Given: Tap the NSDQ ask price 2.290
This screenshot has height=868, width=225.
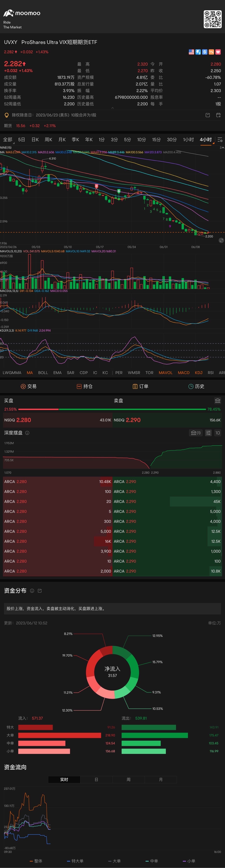Looking at the screenshot, I should tap(133, 420).
